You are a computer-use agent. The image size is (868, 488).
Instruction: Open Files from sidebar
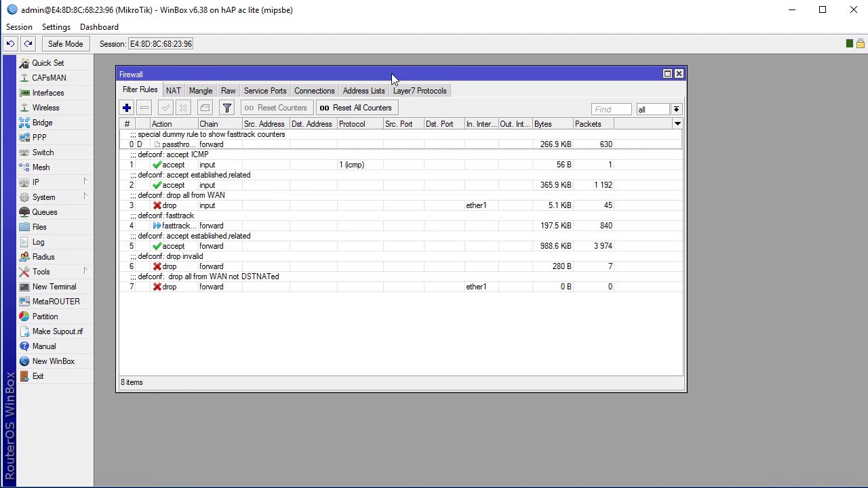55,227
